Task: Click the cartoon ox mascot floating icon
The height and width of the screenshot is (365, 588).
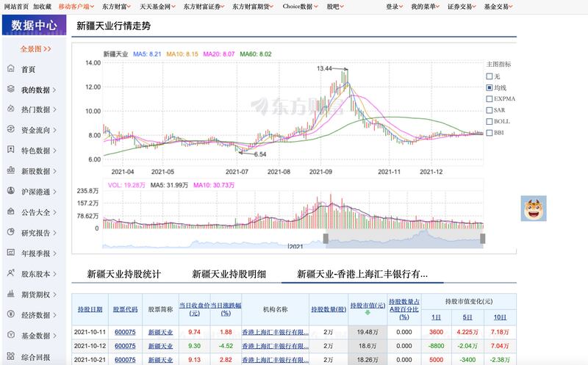Action: pos(534,209)
